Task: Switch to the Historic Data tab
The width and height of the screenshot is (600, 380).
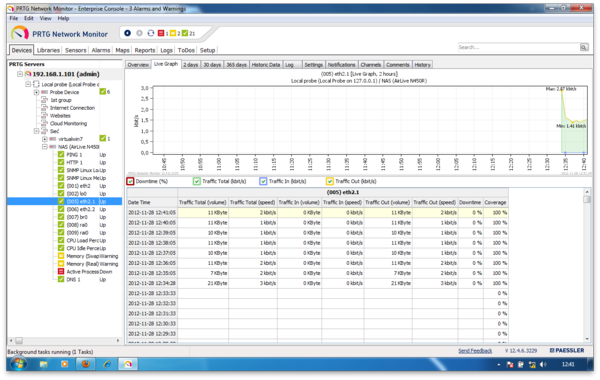Action: tap(266, 65)
